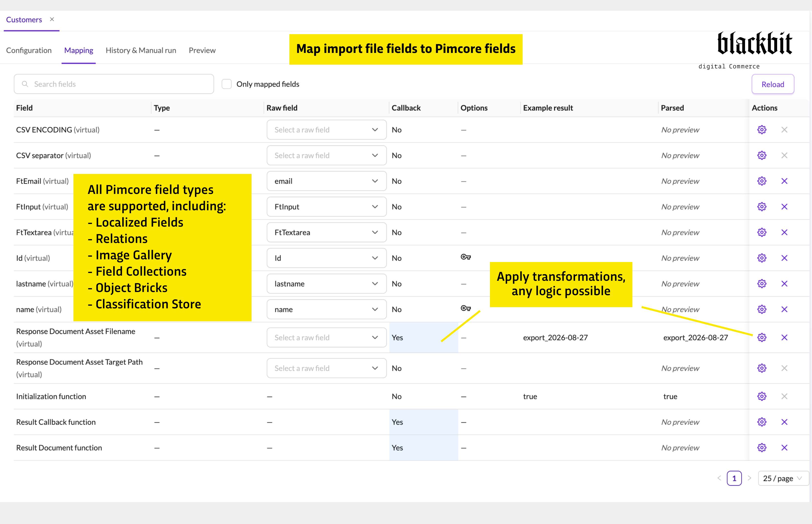
Task: Open settings gear for Response Document Asset Target Path
Action: (762, 368)
